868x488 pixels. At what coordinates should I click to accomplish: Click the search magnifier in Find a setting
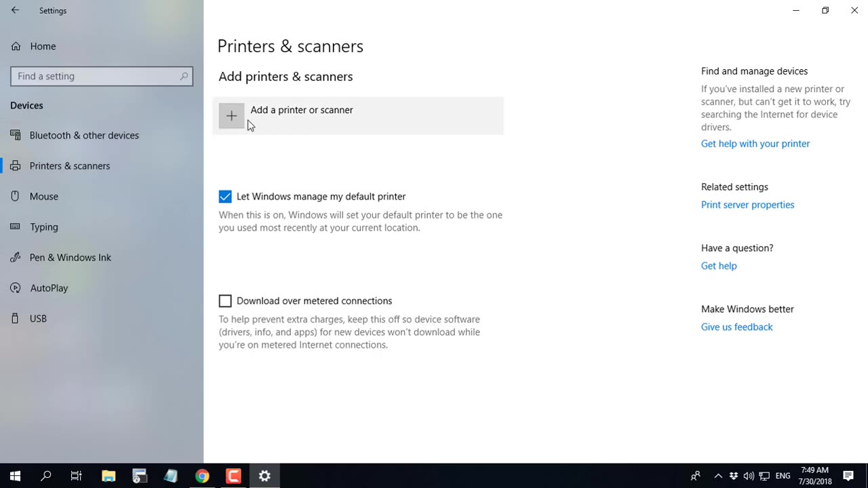tap(184, 76)
